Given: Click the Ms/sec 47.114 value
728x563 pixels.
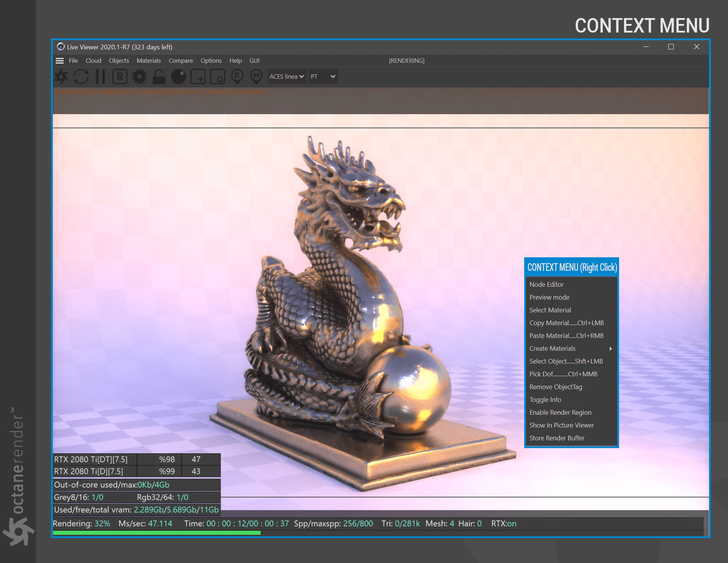Looking at the screenshot, I should (160, 524).
